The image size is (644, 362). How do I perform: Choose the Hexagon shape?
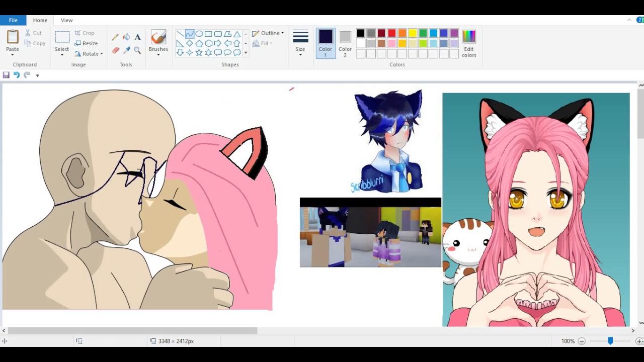pos(208,43)
